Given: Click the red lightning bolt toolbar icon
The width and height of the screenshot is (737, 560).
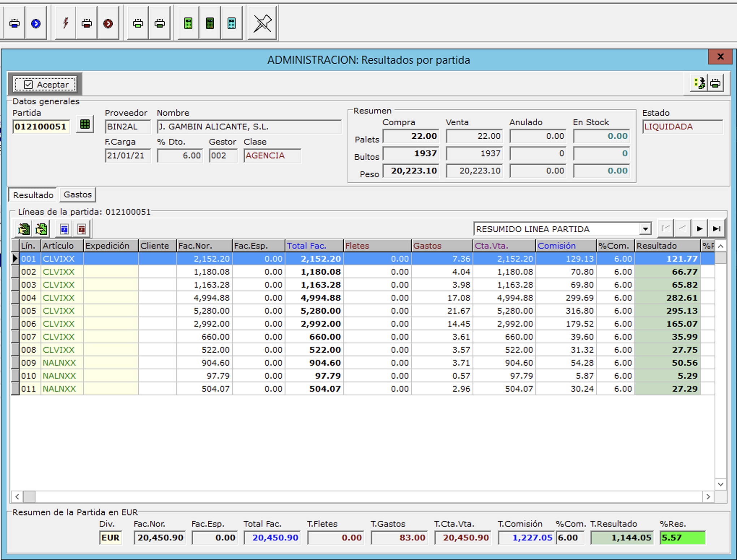Looking at the screenshot, I should (65, 23).
